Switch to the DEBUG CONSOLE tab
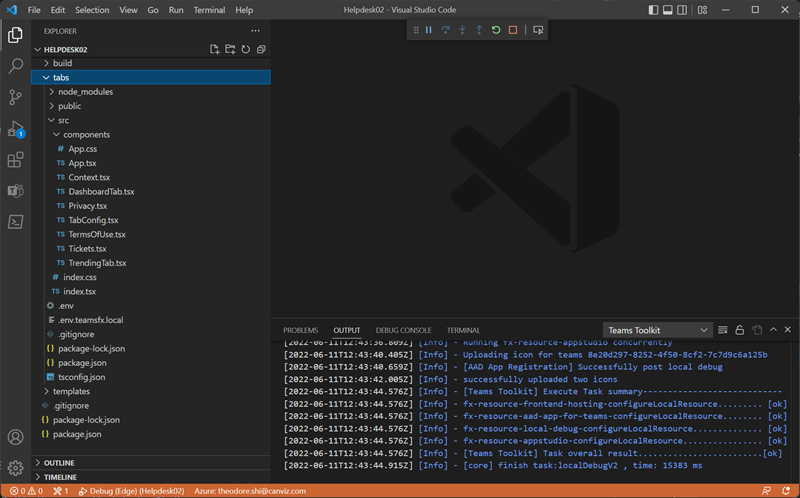The height and width of the screenshot is (498, 800). click(404, 330)
